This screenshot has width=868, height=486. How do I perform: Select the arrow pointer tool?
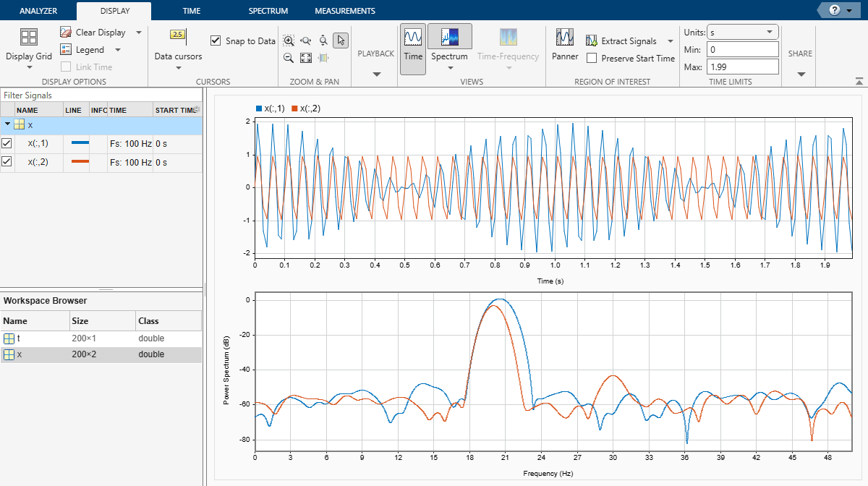(341, 40)
